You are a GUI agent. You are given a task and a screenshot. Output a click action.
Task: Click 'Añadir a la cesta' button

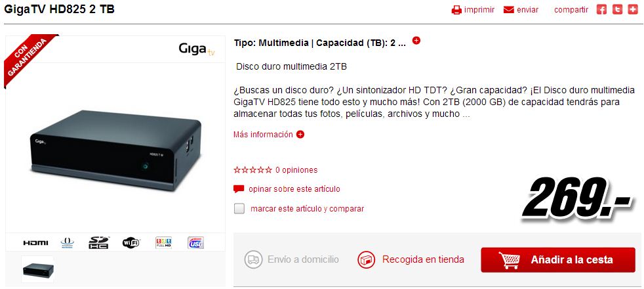pos(558,260)
